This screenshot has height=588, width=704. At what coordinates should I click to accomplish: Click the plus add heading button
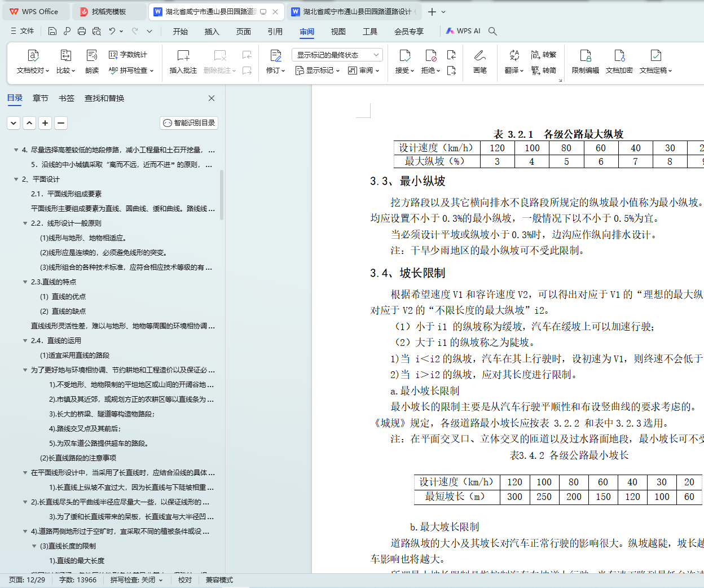45,122
